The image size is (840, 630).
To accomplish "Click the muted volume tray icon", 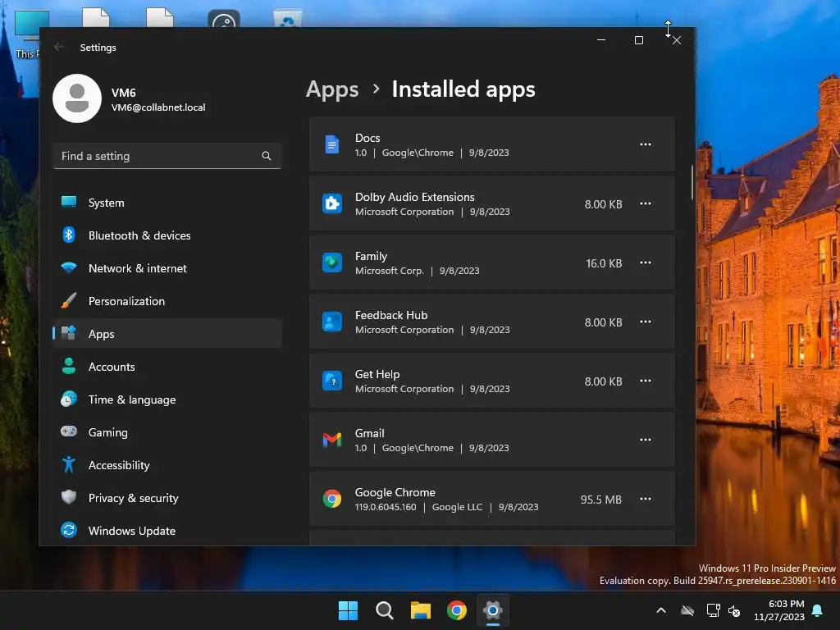I will click(x=734, y=610).
